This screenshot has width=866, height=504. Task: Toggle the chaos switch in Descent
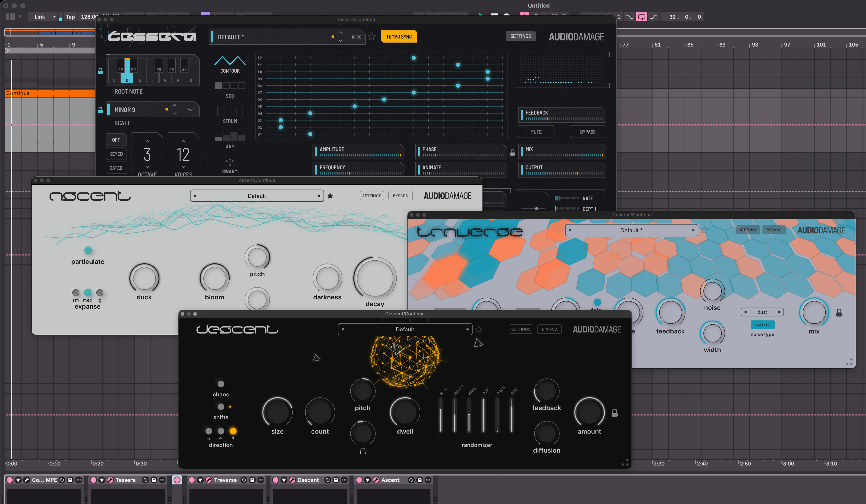coord(221,384)
